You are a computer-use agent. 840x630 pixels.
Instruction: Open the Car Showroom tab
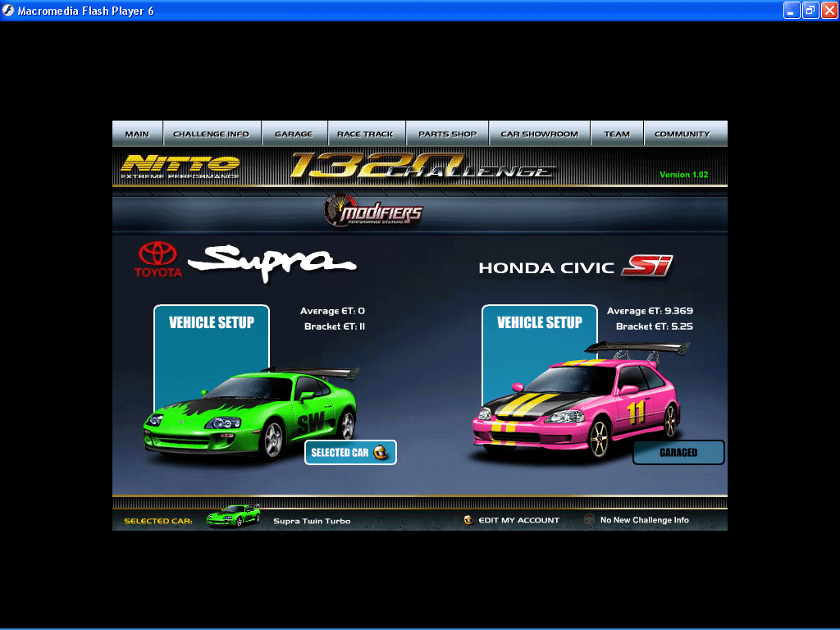[539, 134]
